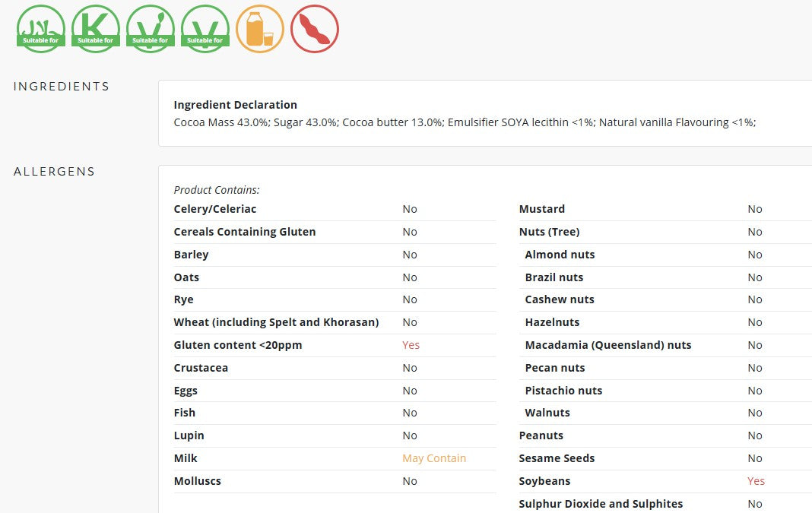Click the red 'Yes' beside Soybeans

pyautogui.click(x=756, y=481)
